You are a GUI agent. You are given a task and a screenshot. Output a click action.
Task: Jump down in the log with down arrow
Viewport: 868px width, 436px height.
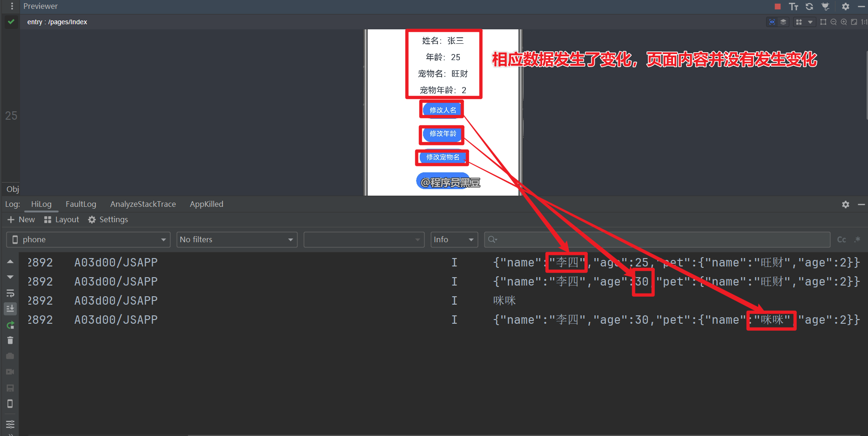[x=10, y=277]
